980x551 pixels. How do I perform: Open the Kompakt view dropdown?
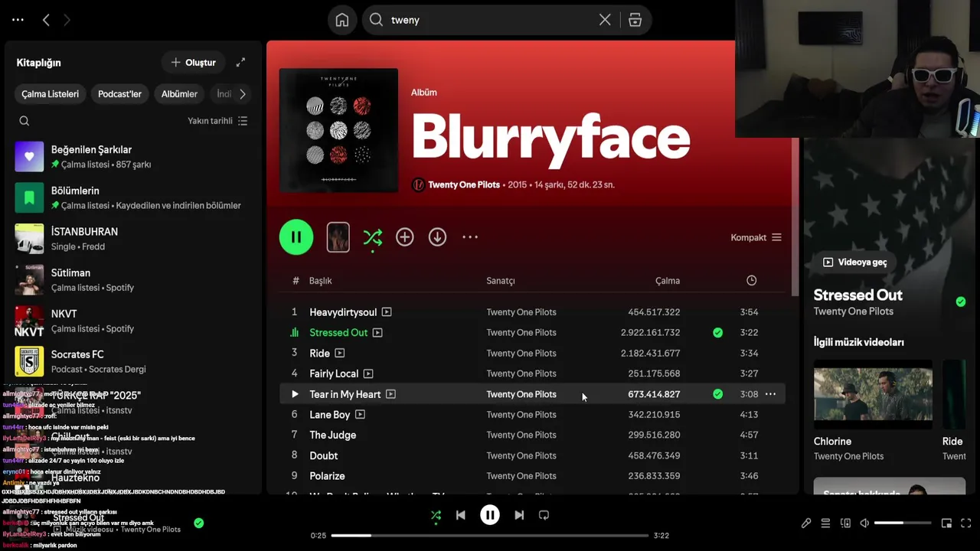pyautogui.click(x=756, y=237)
